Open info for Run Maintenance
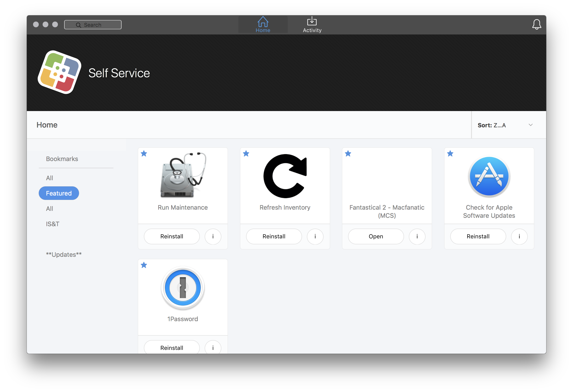573x392 pixels. point(213,236)
